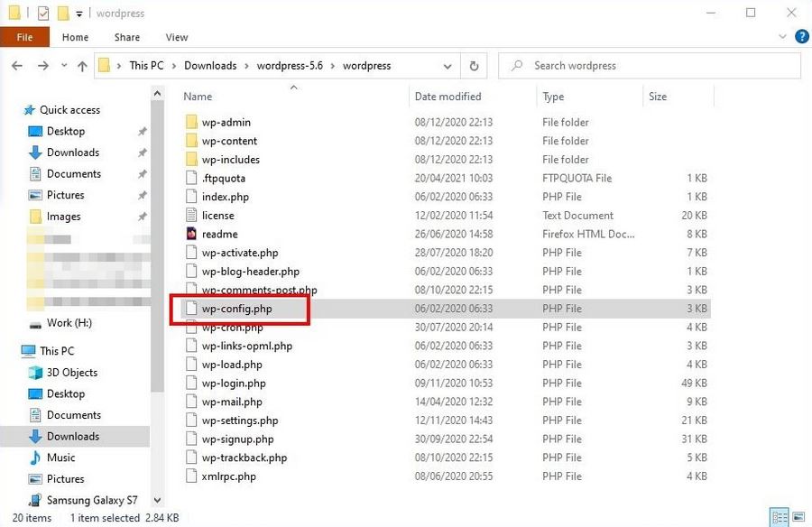Switch to Details view layout icon

click(780, 517)
